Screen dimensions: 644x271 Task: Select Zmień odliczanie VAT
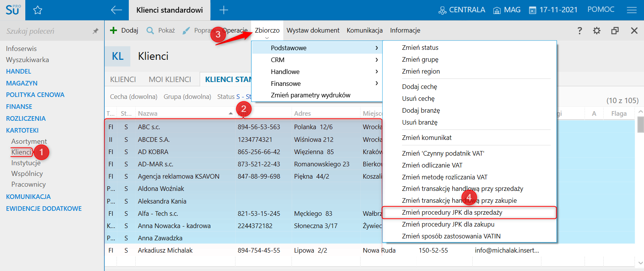(x=432, y=165)
